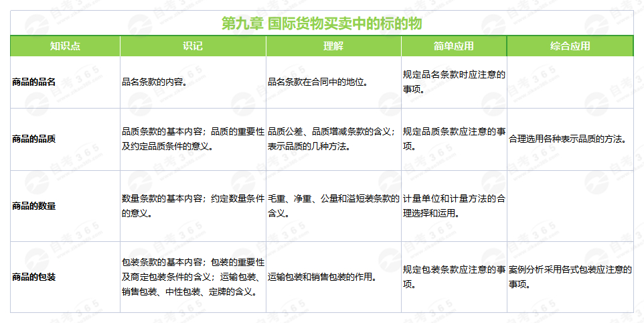Select the 综合应用 column header
This screenshot has width=644, height=323.
coord(570,46)
